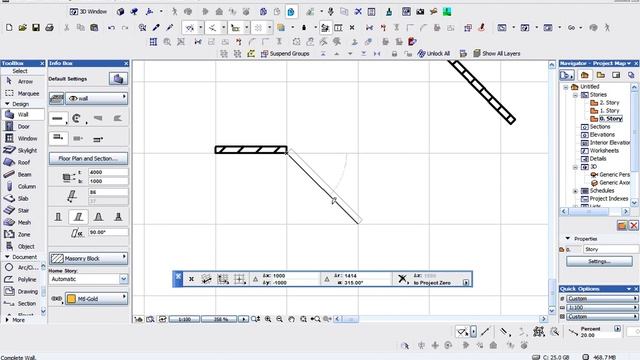Image resolution: width=640 pixels, height=360 pixels.
Task: Click the wall base field 1000
Action: tap(108, 181)
